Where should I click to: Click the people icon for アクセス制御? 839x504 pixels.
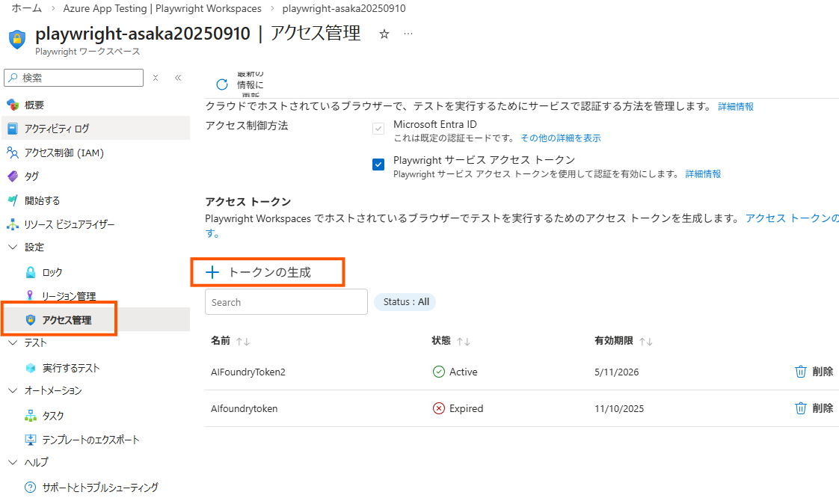[x=12, y=153]
